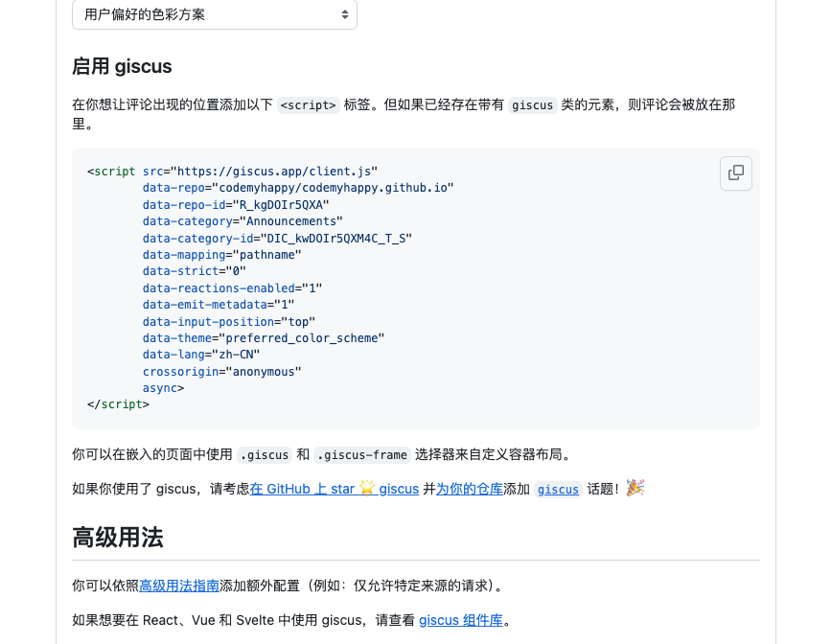Visit the giscus 组件库 link
This screenshot has width=832, height=644.
click(x=460, y=620)
